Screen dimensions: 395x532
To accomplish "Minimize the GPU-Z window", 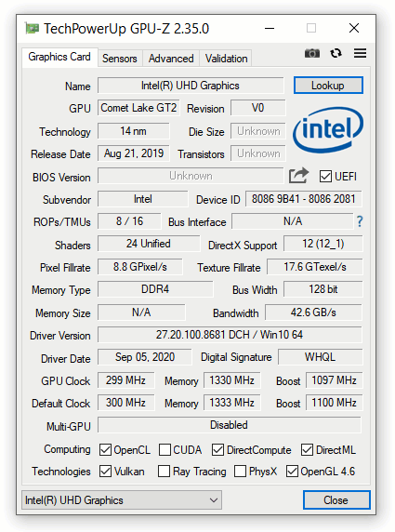I will 270,28.
